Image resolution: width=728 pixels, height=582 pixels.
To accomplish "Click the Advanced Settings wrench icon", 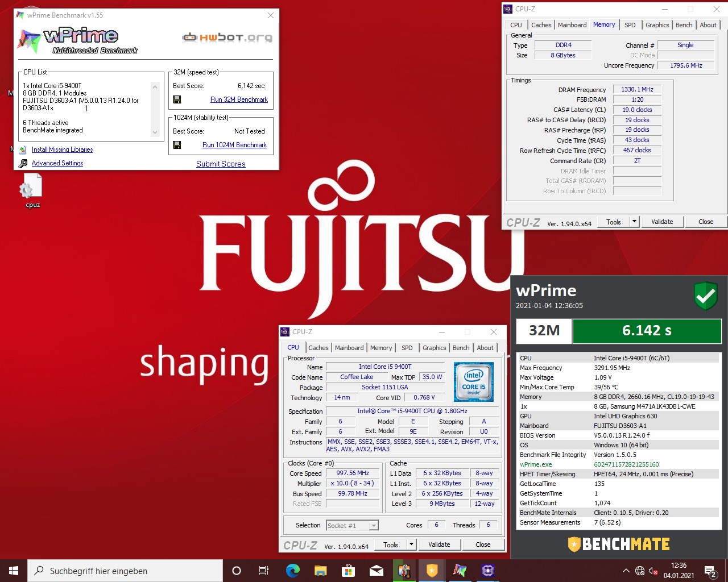I will tap(23, 164).
